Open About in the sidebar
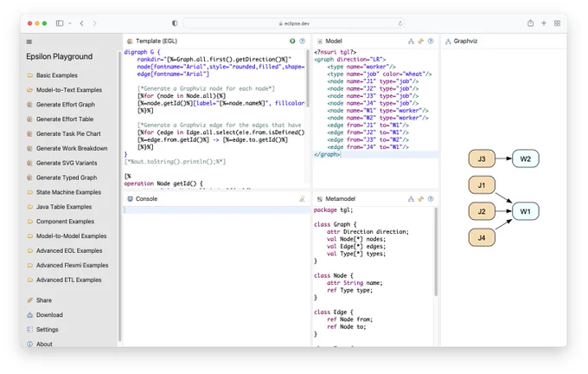This screenshot has width=588, height=374. 40,345
